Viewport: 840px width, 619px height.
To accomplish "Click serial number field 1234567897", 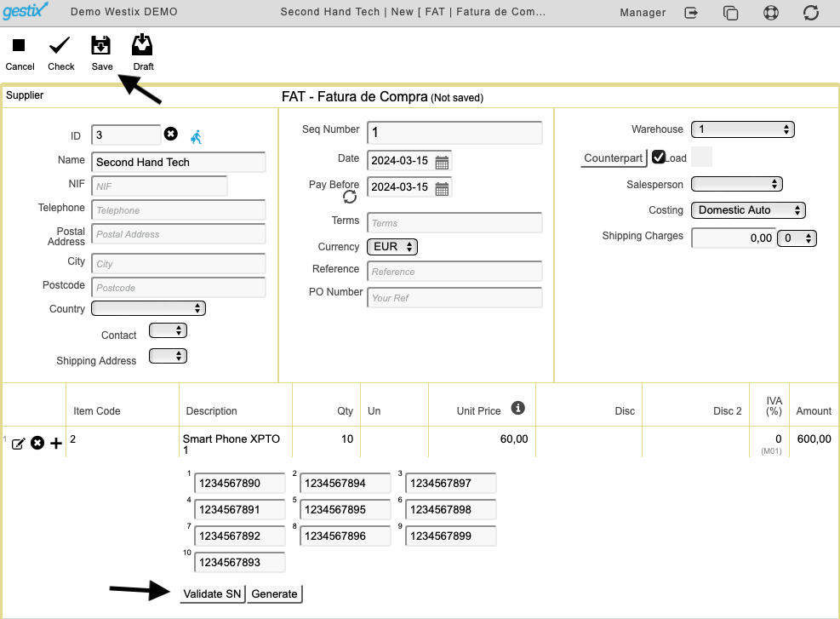I will click(450, 483).
